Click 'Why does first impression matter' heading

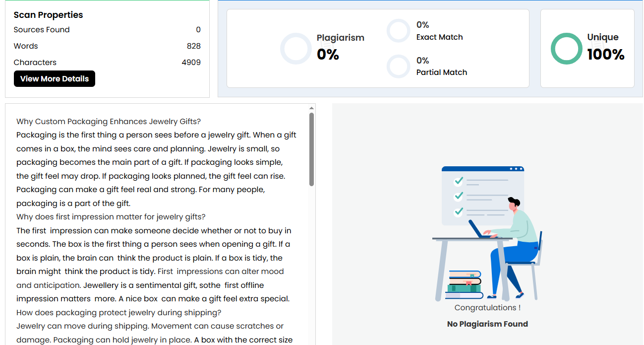[111, 217]
